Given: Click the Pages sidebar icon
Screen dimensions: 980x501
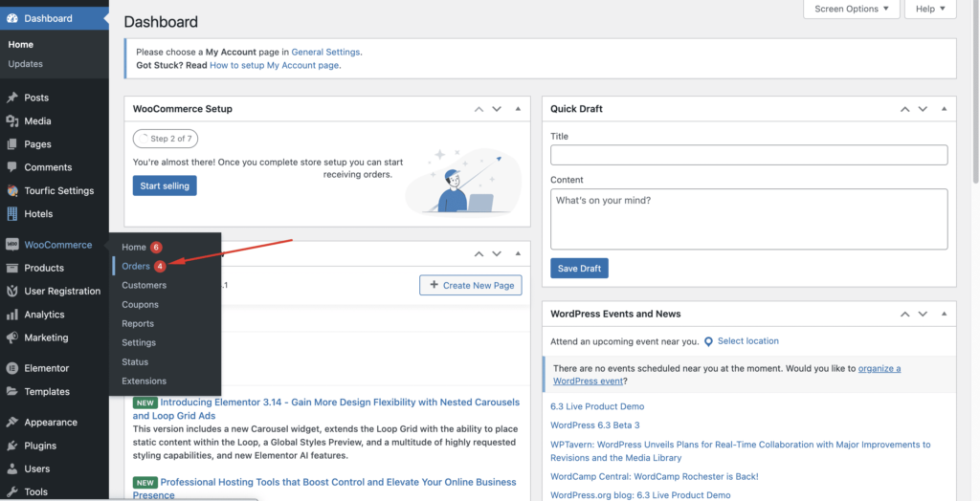Looking at the screenshot, I should tap(11, 144).
